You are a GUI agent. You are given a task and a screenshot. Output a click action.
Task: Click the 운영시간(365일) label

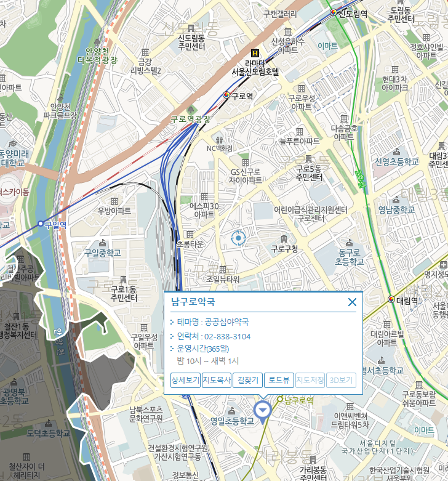pyautogui.click(x=203, y=349)
